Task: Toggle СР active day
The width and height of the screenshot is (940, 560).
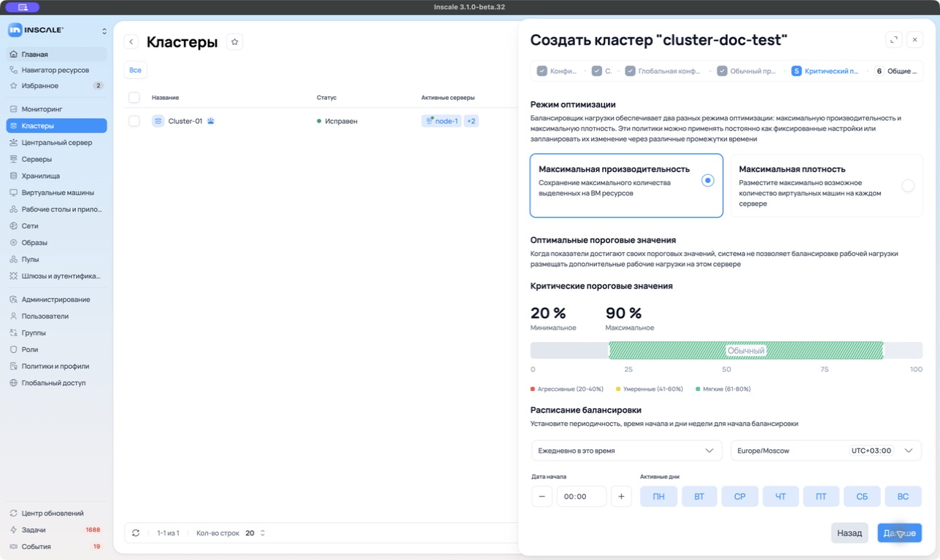Action: [x=740, y=497]
